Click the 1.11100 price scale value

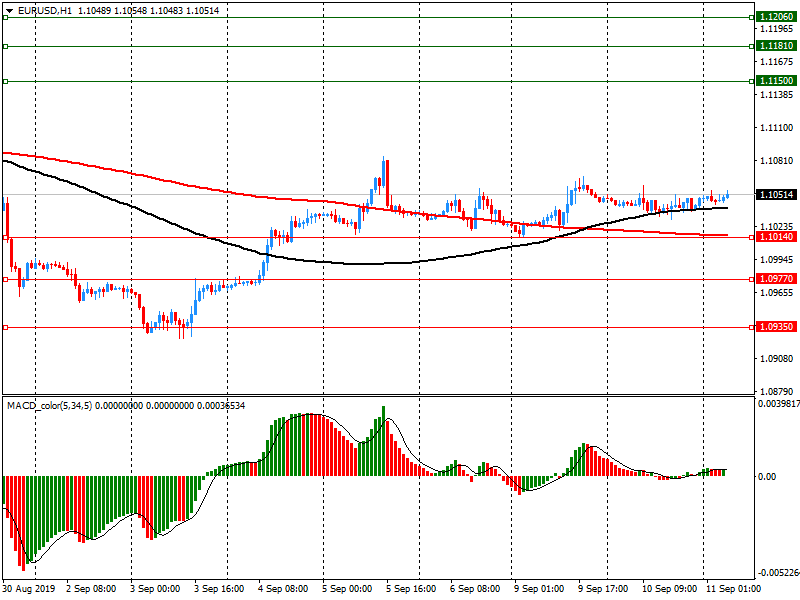coord(777,128)
